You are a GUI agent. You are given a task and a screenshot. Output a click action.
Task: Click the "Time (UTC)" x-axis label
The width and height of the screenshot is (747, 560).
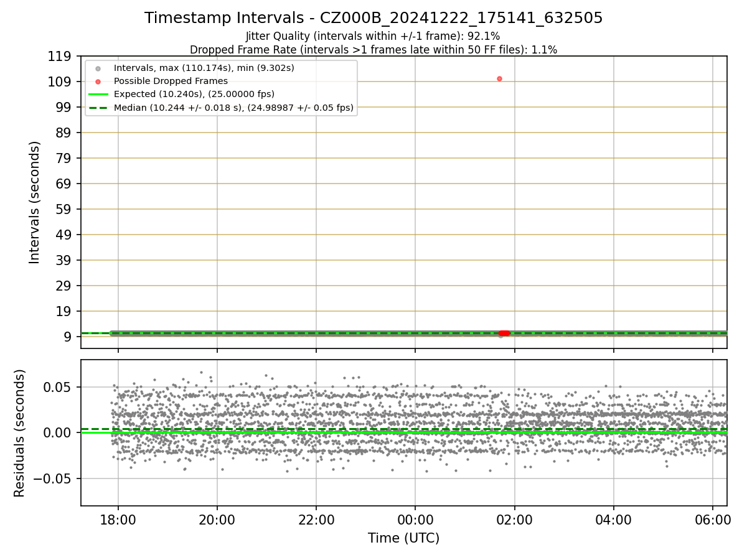tap(403, 538)
